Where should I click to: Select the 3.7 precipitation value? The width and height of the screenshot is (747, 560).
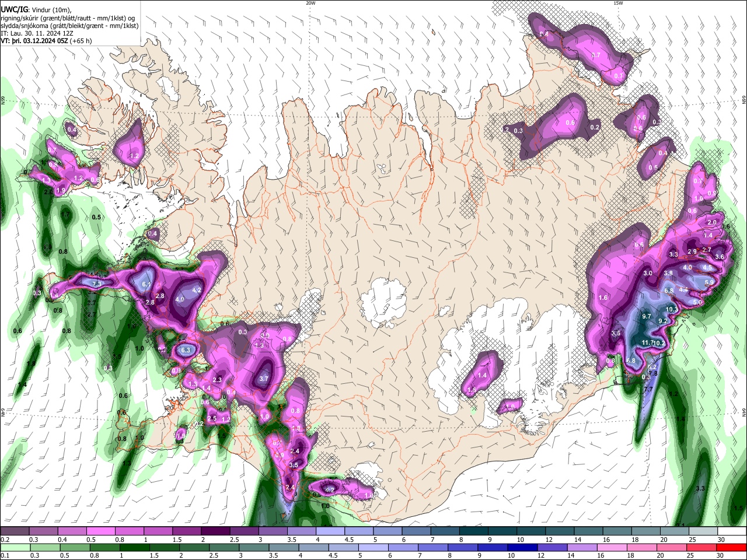[263, 379]
